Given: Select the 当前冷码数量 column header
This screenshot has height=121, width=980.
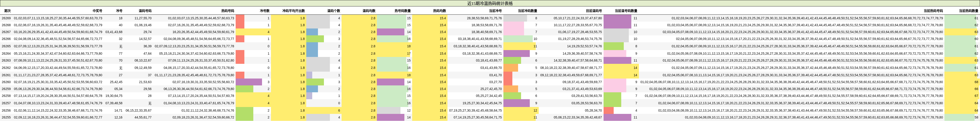Looking at the screenshot, I should click(527, 11).
